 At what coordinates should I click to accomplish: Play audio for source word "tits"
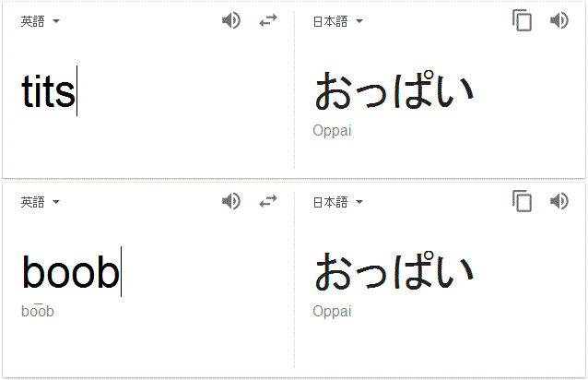[231, 20]
